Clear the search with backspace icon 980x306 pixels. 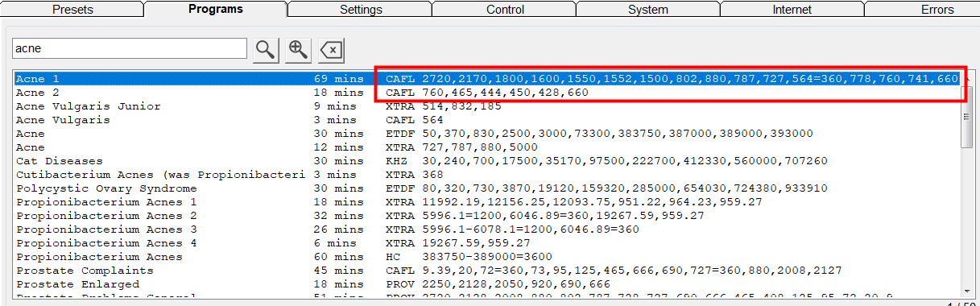pyautogui.click(x=331, y=50)
